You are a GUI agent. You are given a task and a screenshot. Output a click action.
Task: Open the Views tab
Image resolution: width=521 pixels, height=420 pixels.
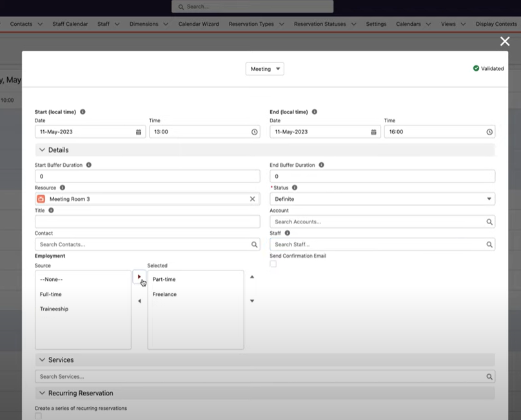point(448,24)
